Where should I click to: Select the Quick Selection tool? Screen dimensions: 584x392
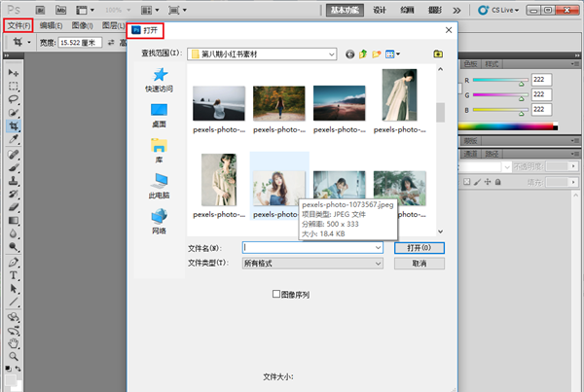[14, 113]
